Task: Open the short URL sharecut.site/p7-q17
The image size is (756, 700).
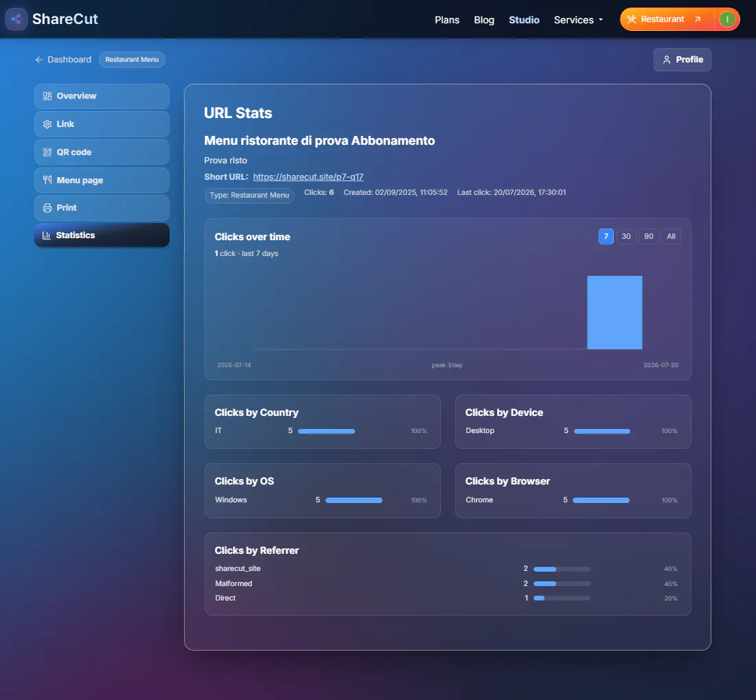Action: pos(308,177)
